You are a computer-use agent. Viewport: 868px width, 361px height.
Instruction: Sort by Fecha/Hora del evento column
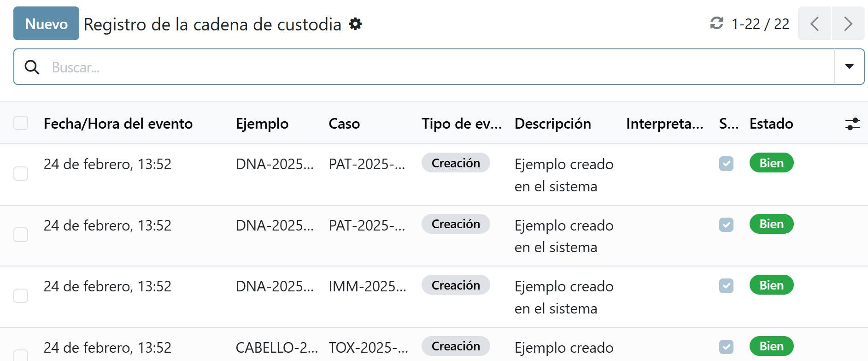118,124
